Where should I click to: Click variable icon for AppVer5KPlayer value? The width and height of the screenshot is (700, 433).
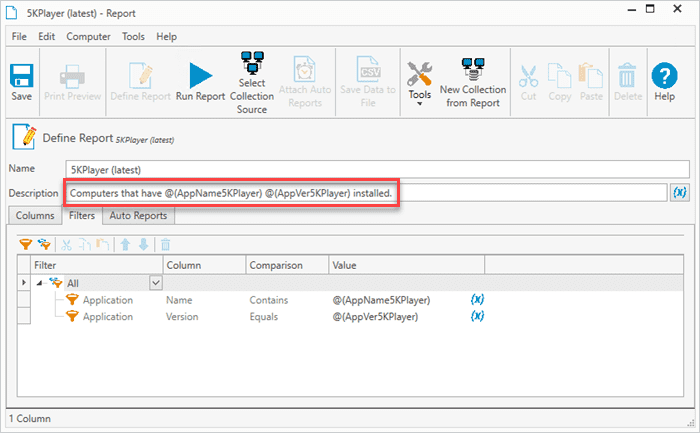click(477, 316)
